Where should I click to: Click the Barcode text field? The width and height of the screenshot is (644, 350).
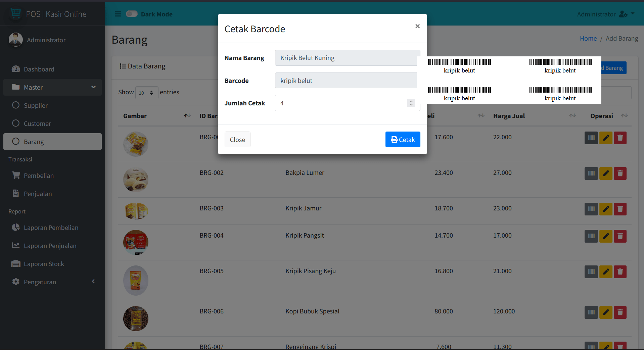pos(348,81)
